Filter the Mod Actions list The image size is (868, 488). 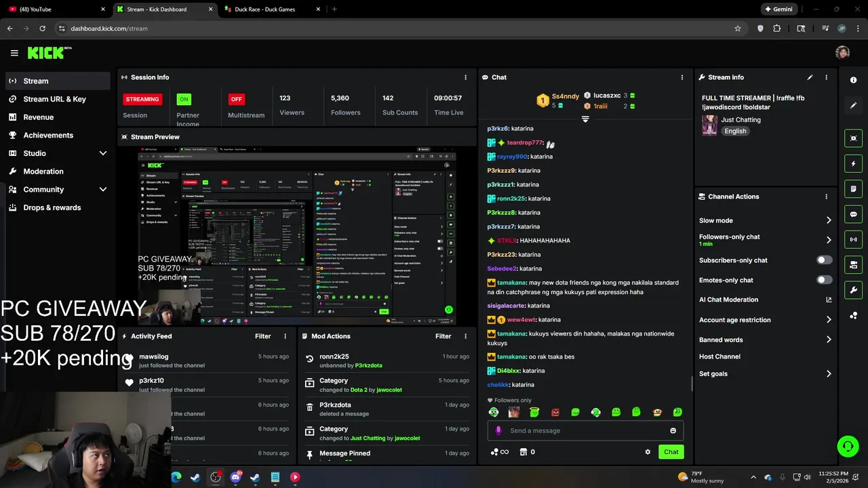pyautogui.click(x=443, y=336)
